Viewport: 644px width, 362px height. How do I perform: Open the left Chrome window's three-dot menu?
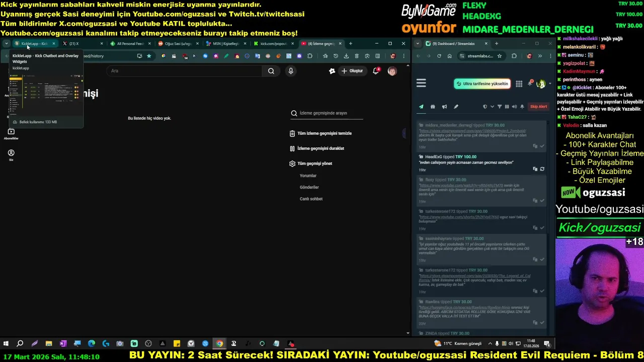404,56
